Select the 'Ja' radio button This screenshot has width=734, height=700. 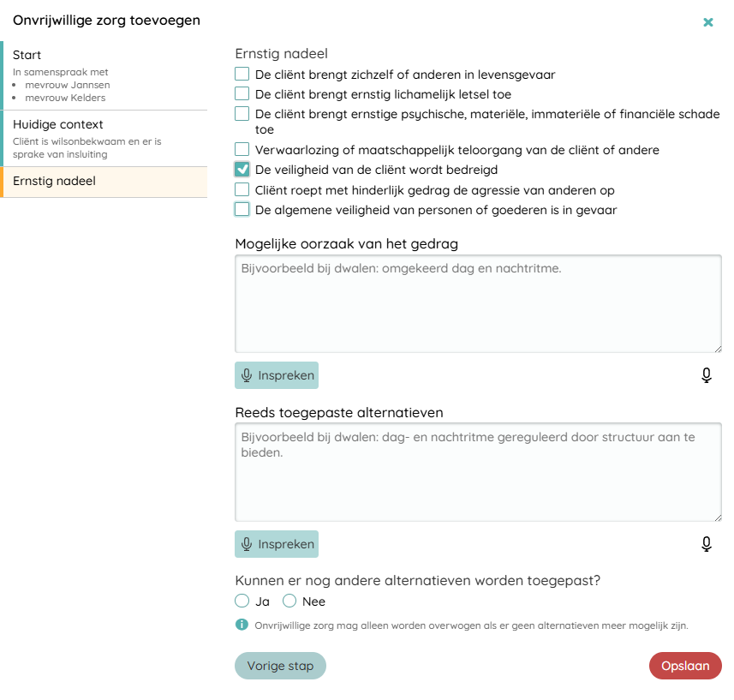[242, 601]
